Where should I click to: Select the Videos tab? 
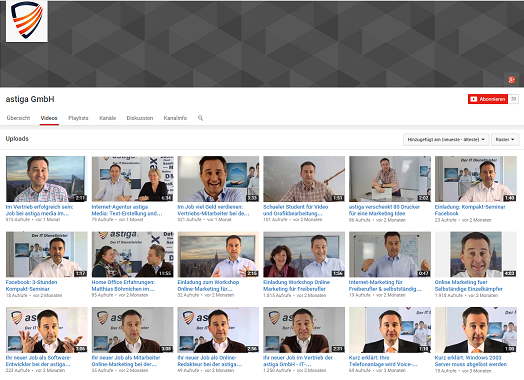(x=49, y=118)
